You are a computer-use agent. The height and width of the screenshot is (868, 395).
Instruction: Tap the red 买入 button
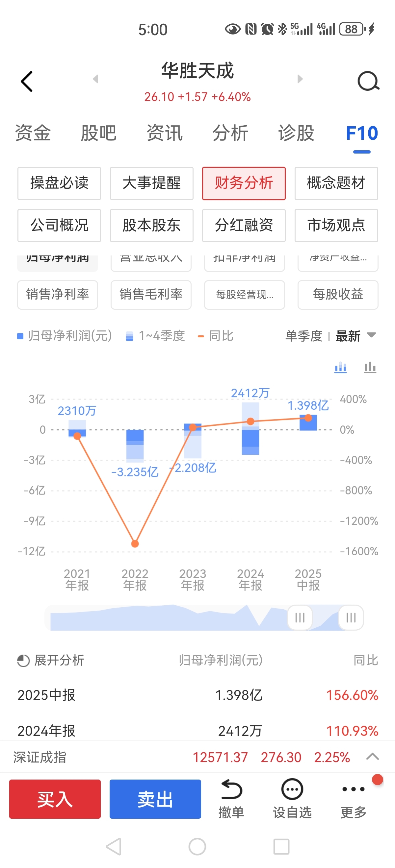tap(55, 799)
